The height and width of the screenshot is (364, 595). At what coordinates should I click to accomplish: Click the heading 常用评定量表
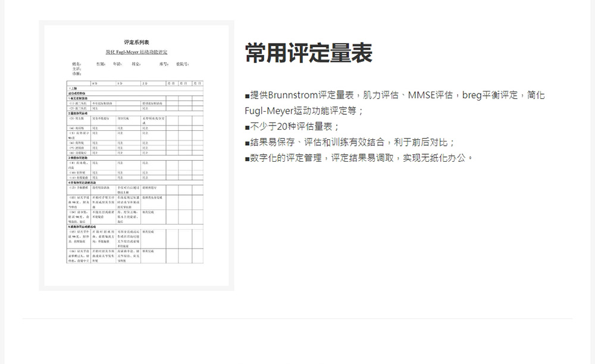[308, 53]
